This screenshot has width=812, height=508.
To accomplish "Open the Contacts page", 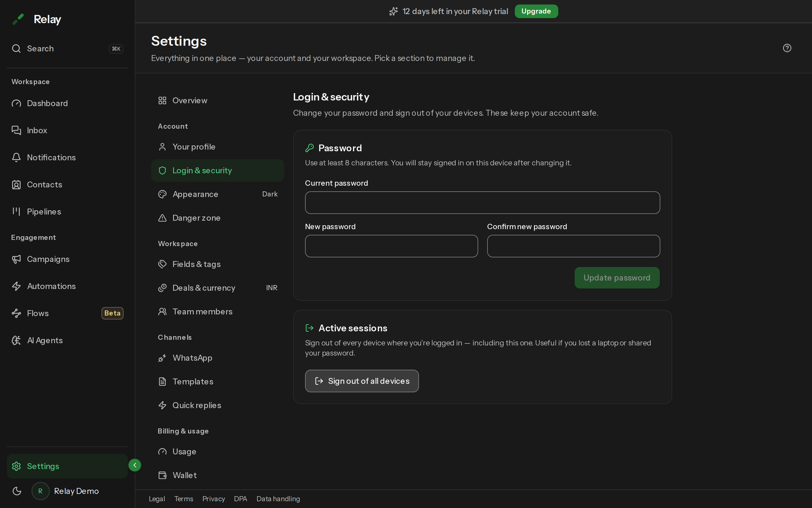I will point(67,185).
